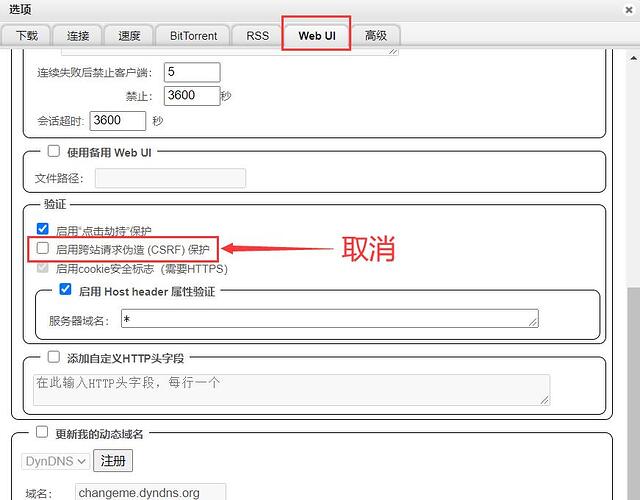The height and width of the screenshot is (500, 640).
Task: Close the 选项 dialog
Action: (x=629, y=10)
